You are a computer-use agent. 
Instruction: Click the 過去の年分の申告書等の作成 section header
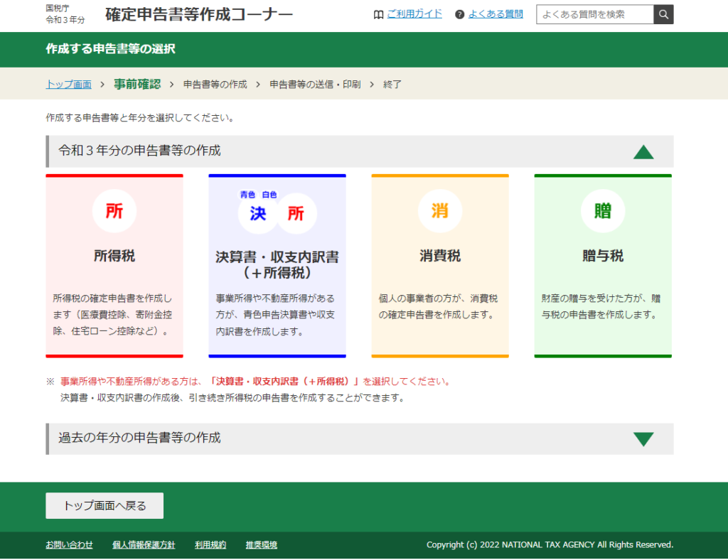tap(360, 438)
